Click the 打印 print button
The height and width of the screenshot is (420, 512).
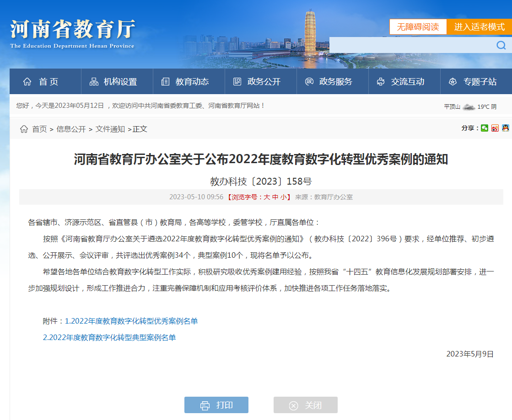click(216, 405)
